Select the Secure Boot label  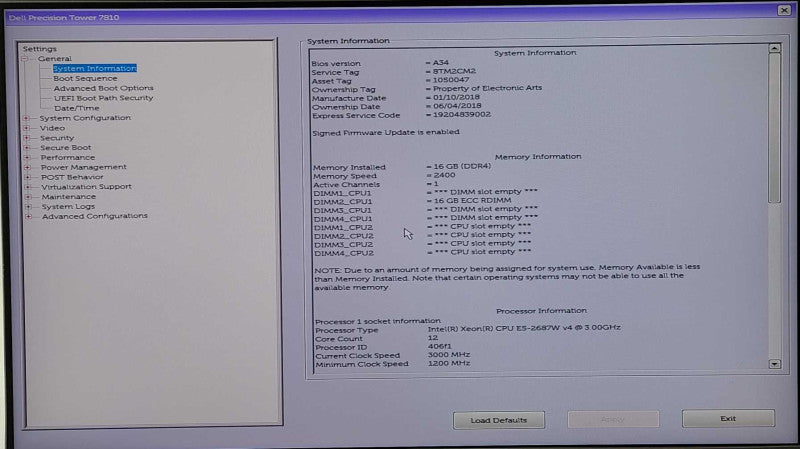(x=66, y=147)
